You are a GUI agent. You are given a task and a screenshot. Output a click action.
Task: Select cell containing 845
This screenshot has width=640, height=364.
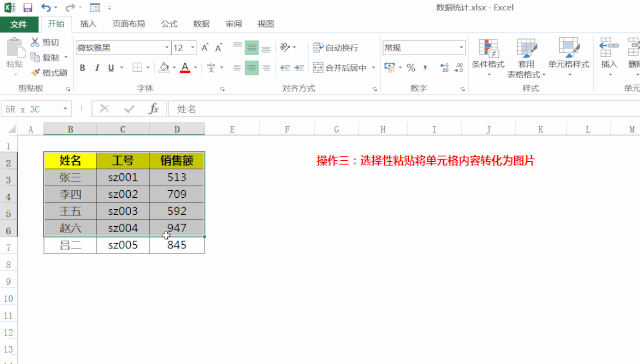click(x=177, y=245)
